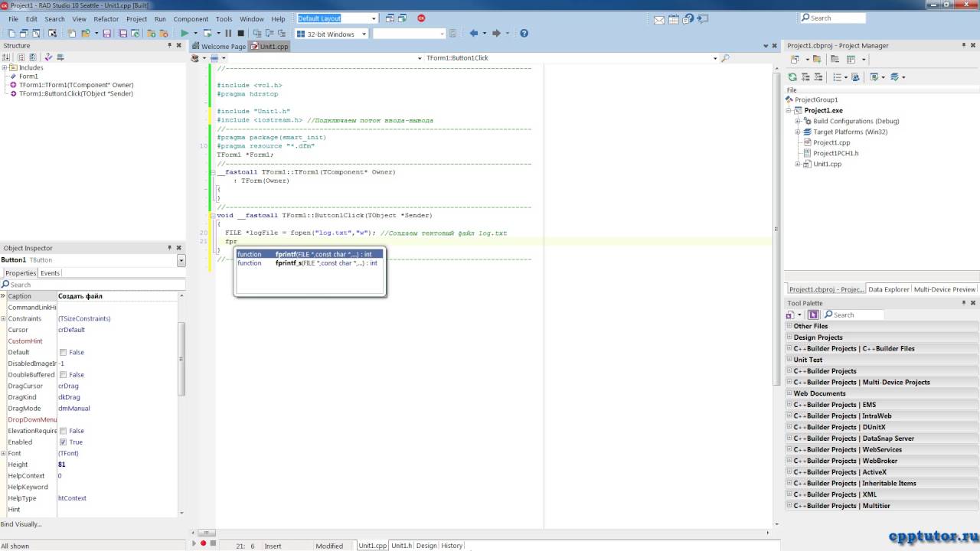980x551 pixels.
Task: Open the Refactor menu
Action: point(106,19)
